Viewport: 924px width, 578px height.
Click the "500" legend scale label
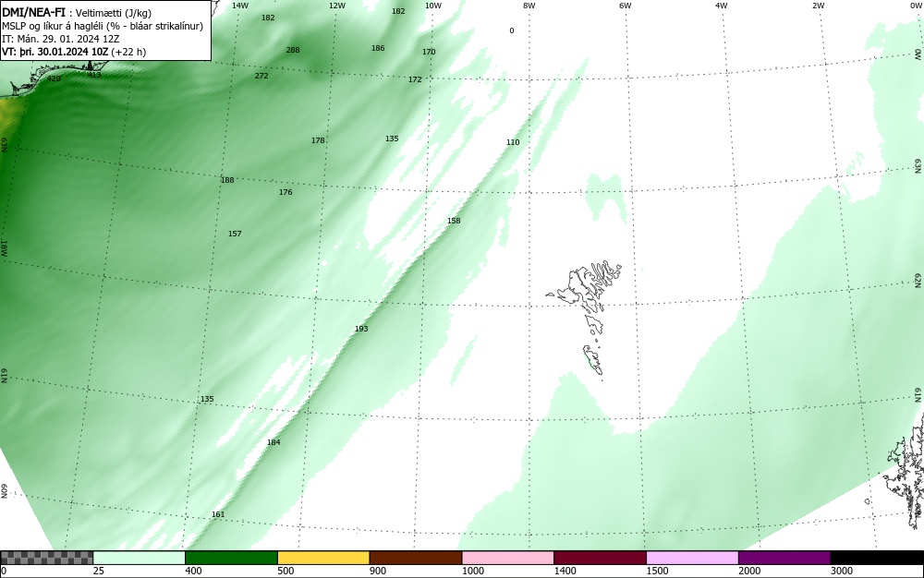(286, 571)
